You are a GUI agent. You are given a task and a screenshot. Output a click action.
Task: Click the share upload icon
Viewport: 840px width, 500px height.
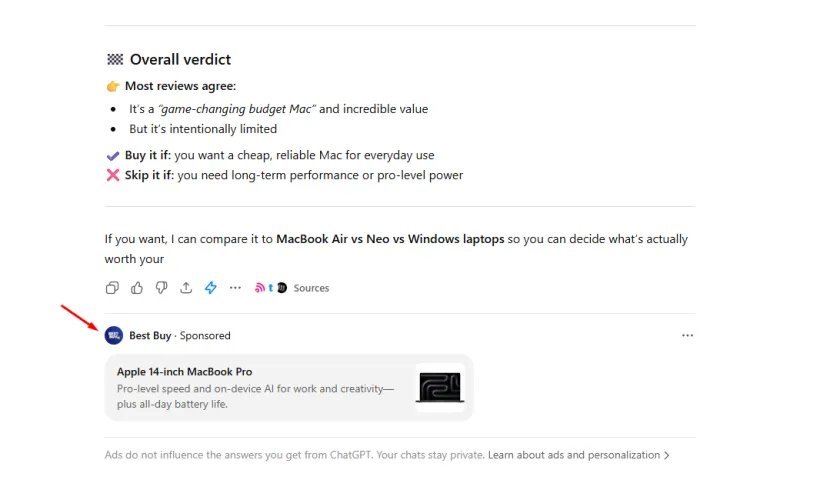(186, 288)
